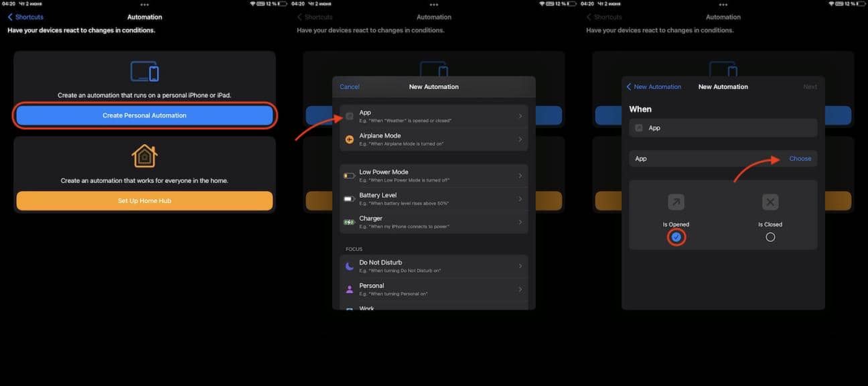This screenshot has width=868, height=386.
Task: Click the 04:20 clock in left screenshot
Action: pos(8,4)
